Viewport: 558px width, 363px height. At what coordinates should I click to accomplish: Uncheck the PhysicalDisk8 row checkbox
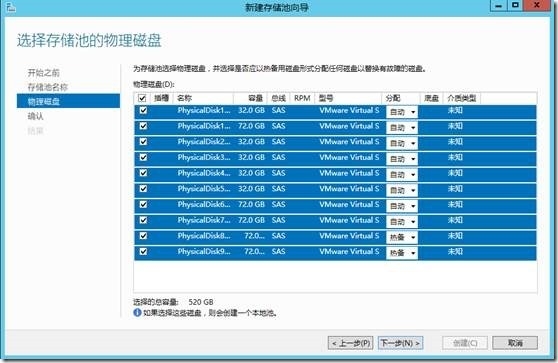point(143,236)
